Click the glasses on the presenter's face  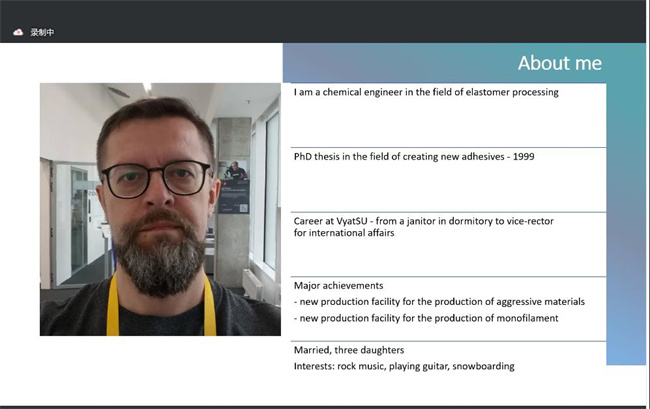(x=157, y=178)
